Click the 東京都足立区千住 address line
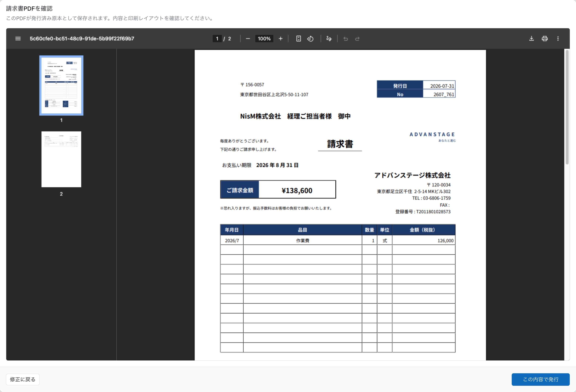The width and height of the screenshot is (576, 392). tap(414, 191)
